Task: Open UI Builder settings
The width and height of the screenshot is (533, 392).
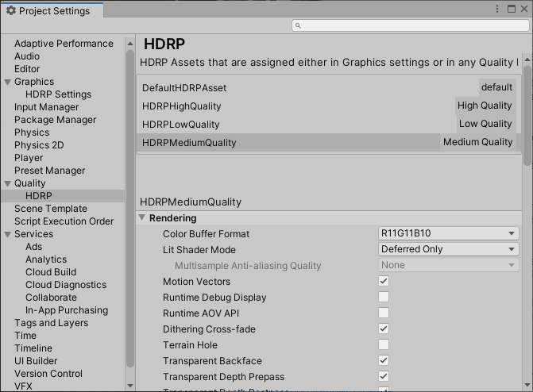Action: (36, 361)
